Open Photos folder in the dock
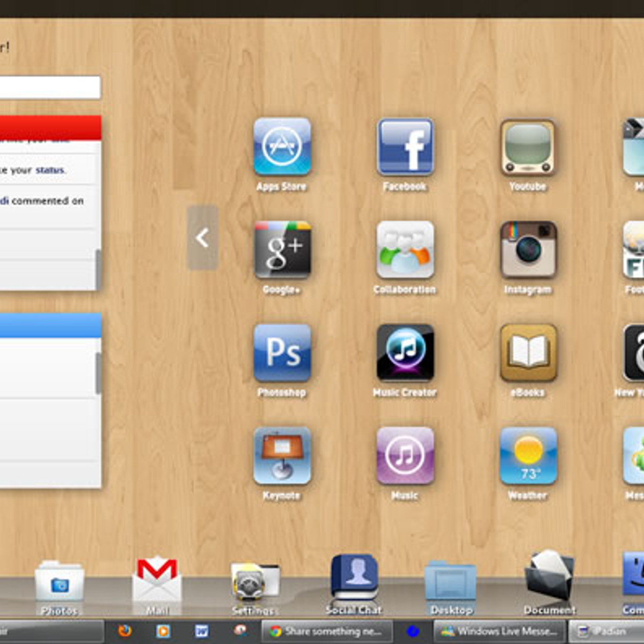Screen dimensions: 644x644 click(60, 584)
